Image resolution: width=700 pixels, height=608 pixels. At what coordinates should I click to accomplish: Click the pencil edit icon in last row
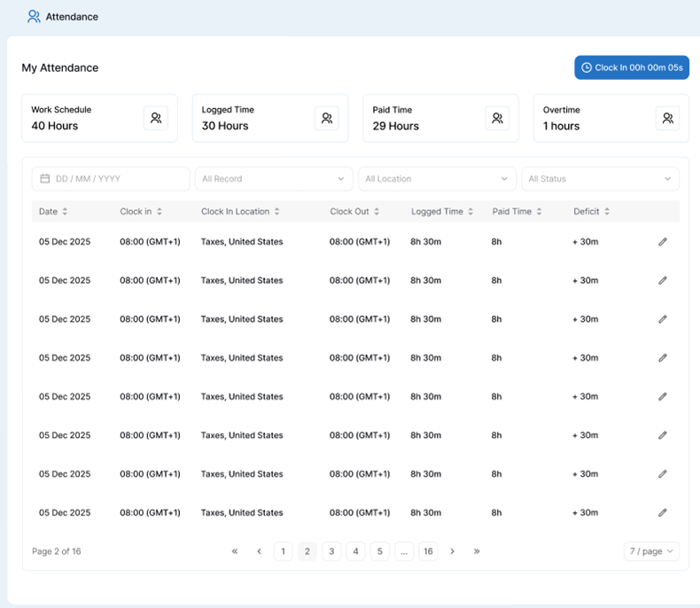[x=663, y=512]
